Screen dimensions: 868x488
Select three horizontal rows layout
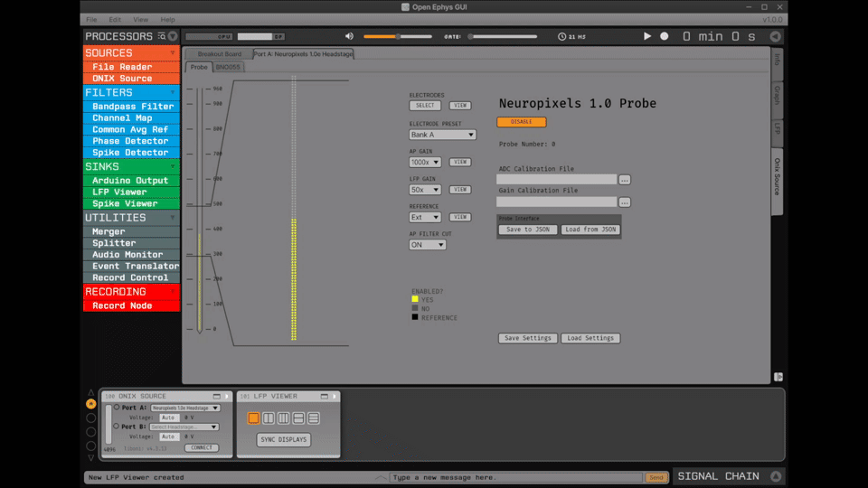point(314,418)
